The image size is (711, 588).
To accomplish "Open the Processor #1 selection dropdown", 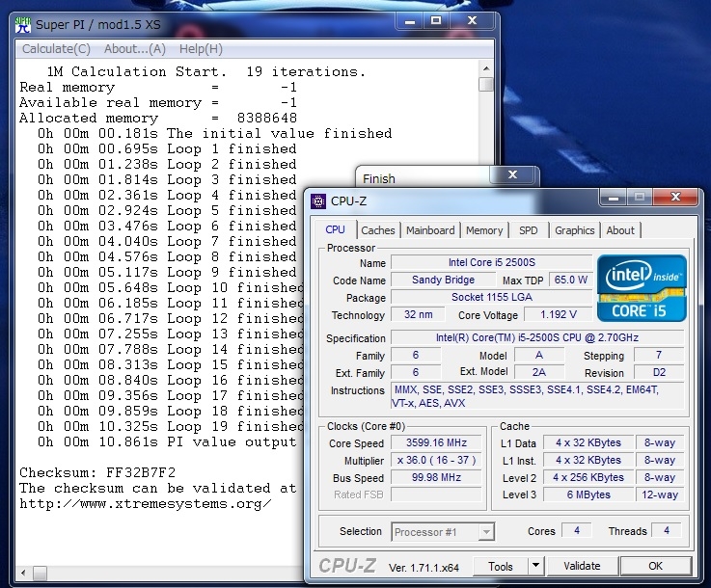I will (x=443, y=532).
